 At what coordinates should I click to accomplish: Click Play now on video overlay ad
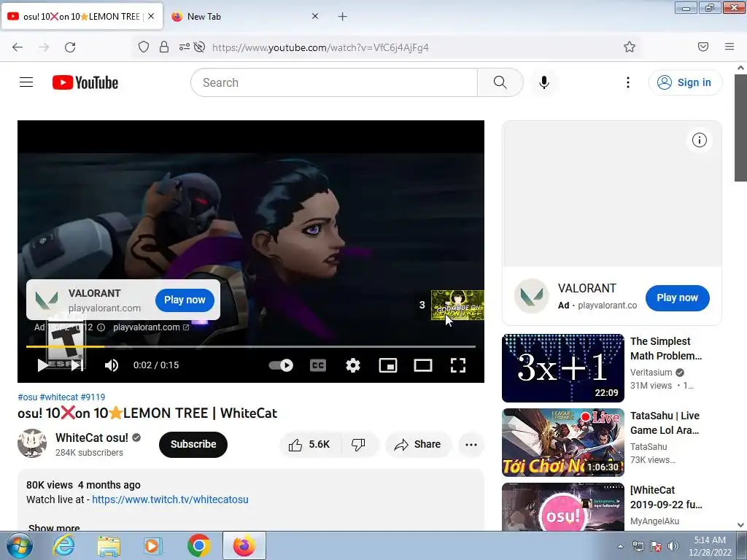(x=185, y=300)
